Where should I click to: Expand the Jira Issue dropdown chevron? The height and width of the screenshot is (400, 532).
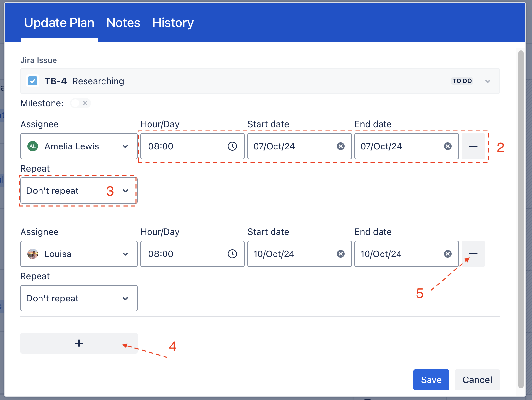tap(488, 81)
